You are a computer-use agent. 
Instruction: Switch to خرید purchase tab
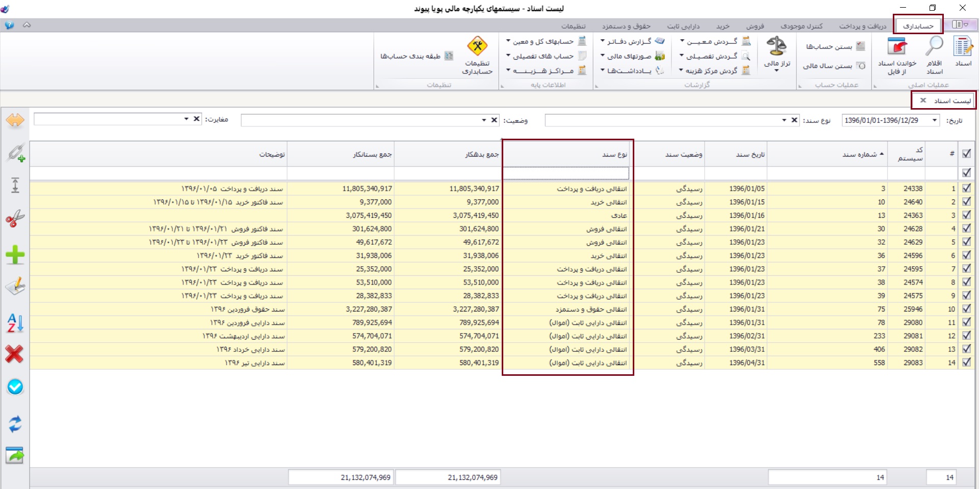tap(723, 26)
